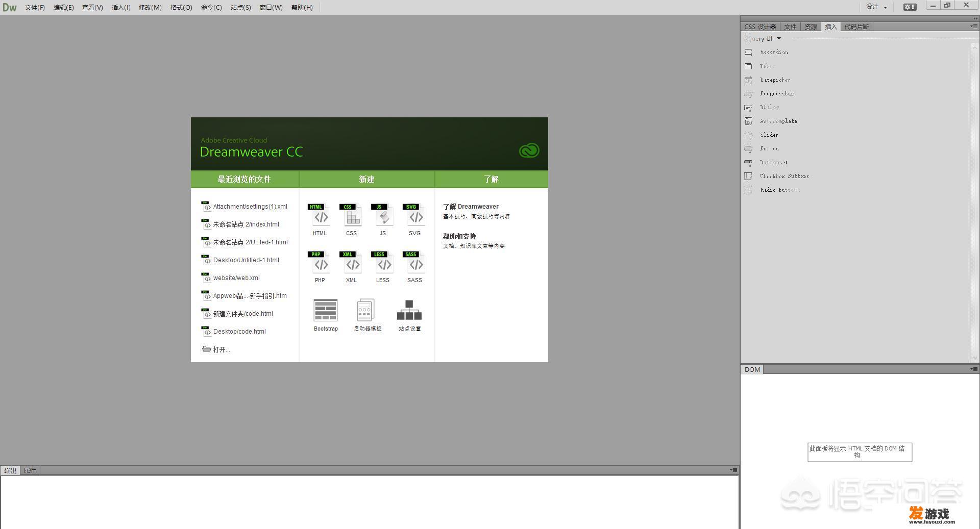Insert a jQuery UI Button
This screenshot has width=980, height=529.
762,148
